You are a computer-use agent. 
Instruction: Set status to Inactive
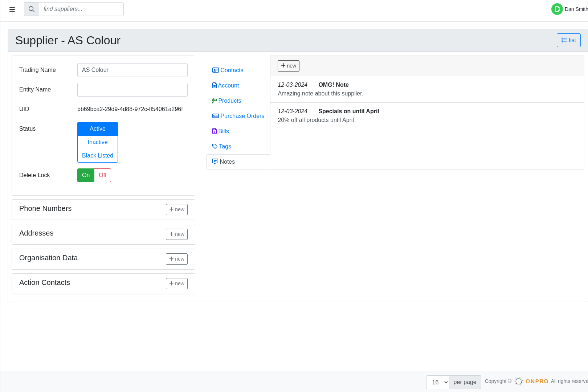tap(98, 142)
